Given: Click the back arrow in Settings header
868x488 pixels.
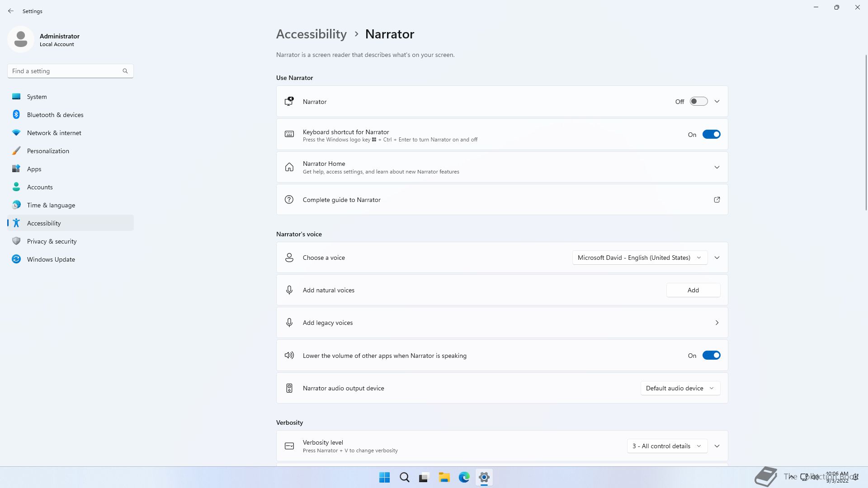Looking at the screenshot, I should (11, 11).
